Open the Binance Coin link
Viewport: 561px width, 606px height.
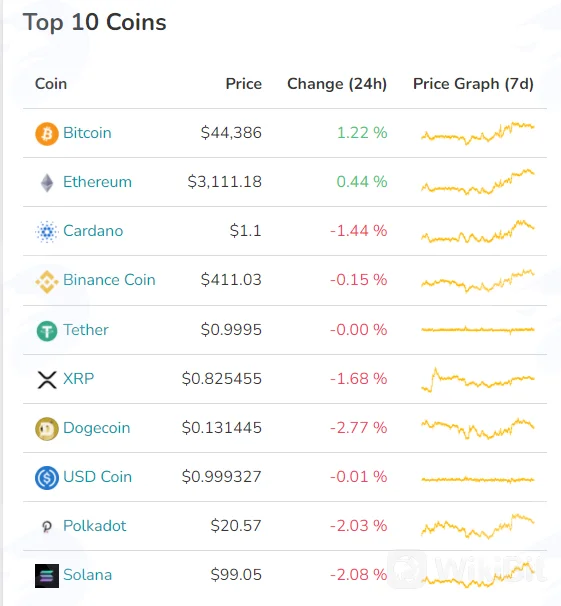coord(109,279)
